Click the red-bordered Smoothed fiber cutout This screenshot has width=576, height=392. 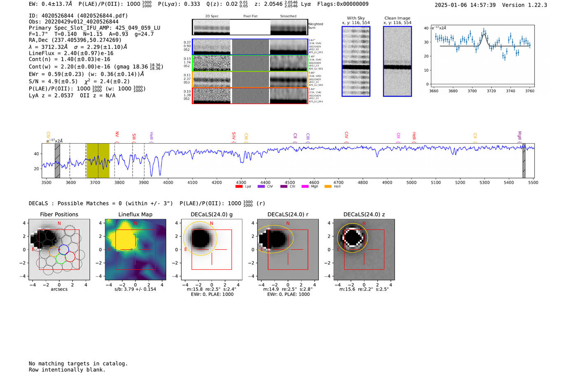click(x=288, y=96)
